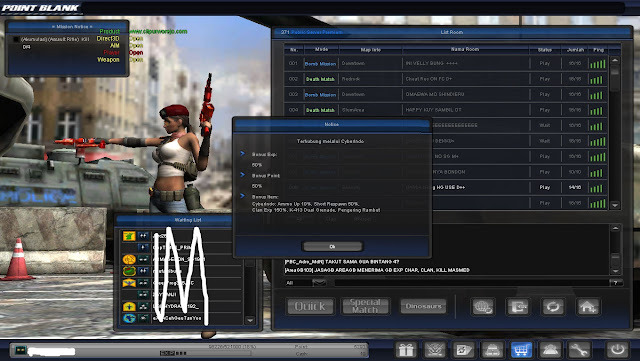Click the Mission Notice assault rifle entry
This screenshot has height=361, width=640.
(55, 39)
